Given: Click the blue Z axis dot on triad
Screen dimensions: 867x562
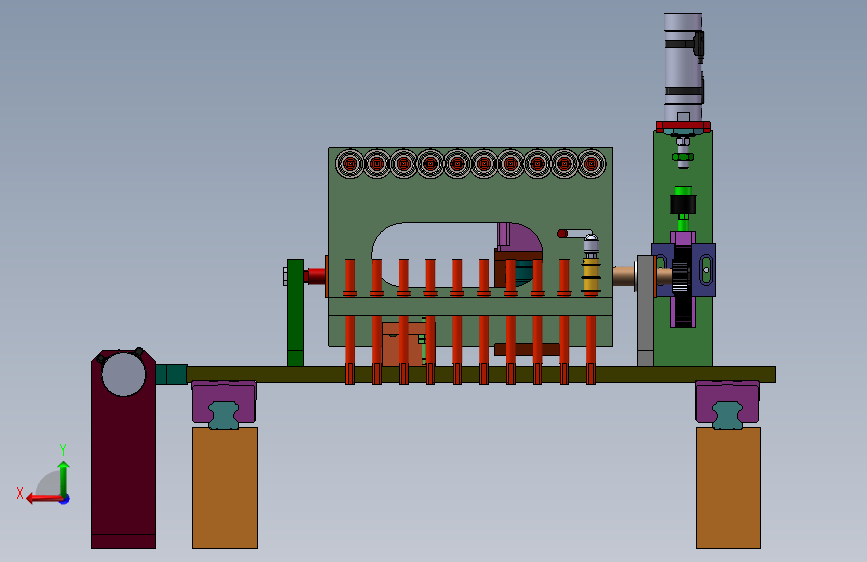Looking at the screenshot, I should pos(65,499).
